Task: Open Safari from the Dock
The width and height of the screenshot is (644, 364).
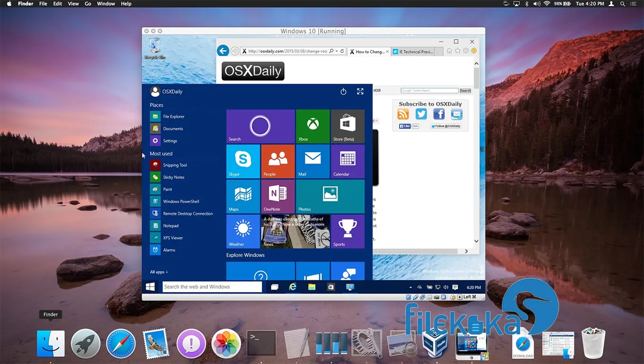Action: (x=121, y=344)
